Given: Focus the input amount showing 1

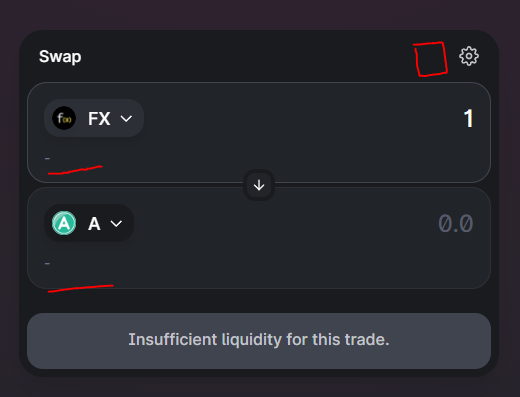Looking at the screenshot, I should [x=468, y=118].
